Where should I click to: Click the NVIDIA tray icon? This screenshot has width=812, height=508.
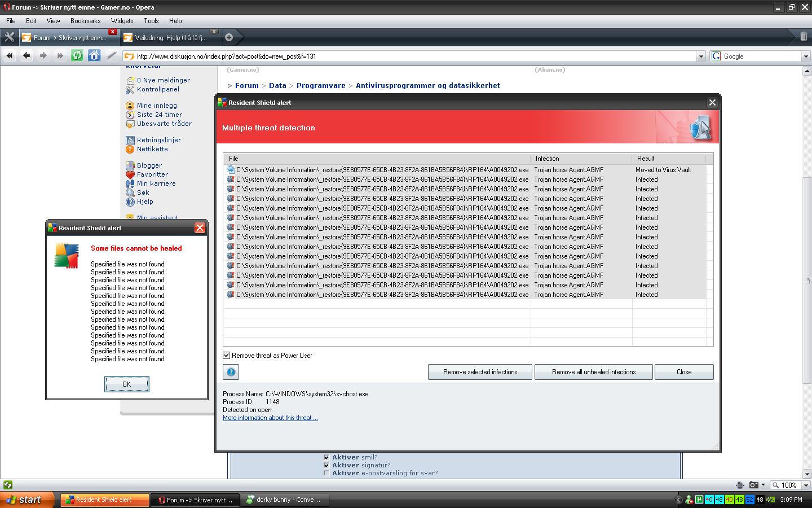(x=770, y=500)
